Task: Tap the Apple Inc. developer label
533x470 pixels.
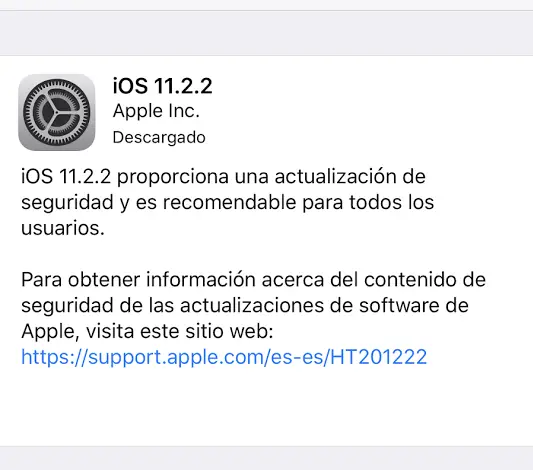Action: click(156, 111)
